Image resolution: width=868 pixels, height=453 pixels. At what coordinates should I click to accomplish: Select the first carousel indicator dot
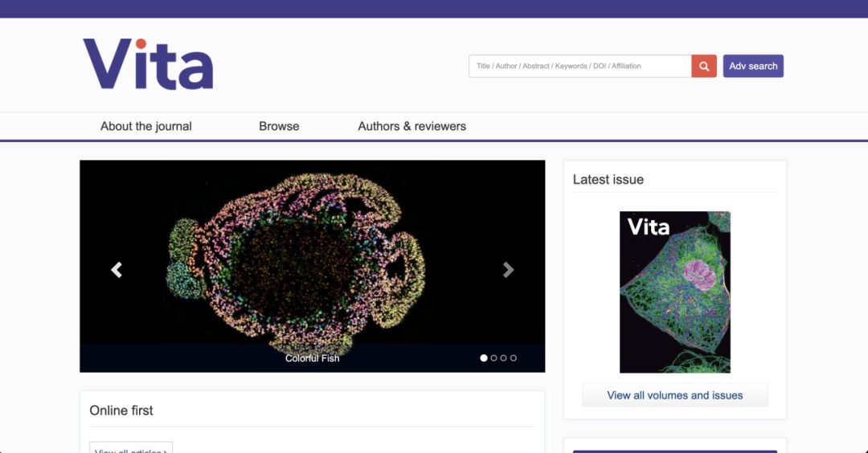[x=484, y=358]
